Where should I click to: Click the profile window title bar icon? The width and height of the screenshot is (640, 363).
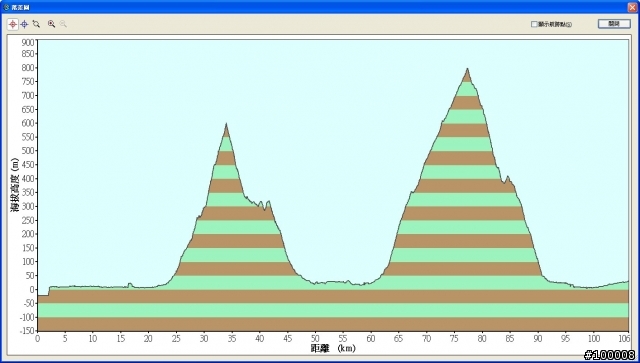point(6,7)
